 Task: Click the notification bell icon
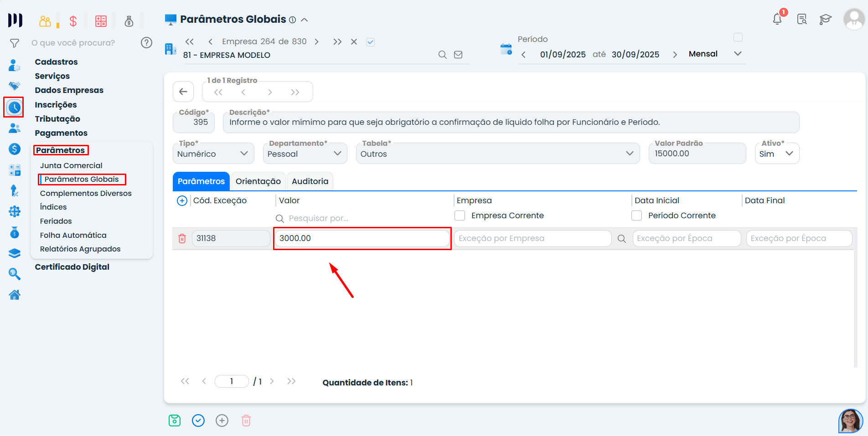(x=777, y=19)
